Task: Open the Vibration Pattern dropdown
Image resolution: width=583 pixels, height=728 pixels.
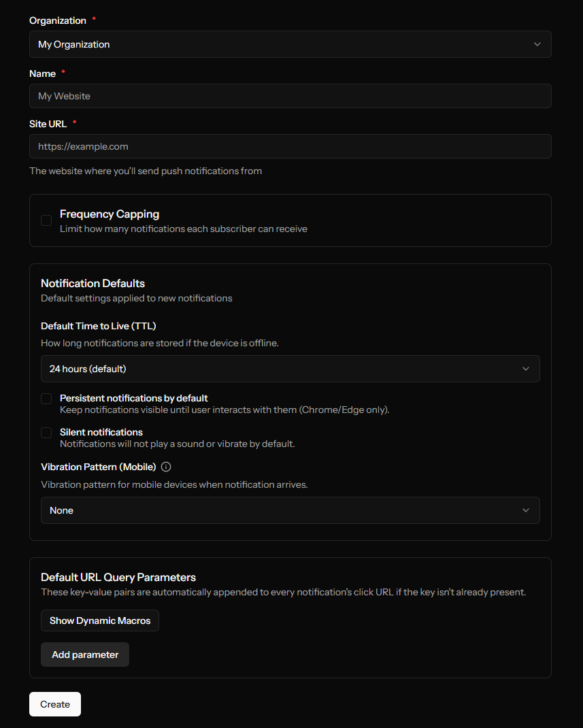Action: (x=290, y=510)
